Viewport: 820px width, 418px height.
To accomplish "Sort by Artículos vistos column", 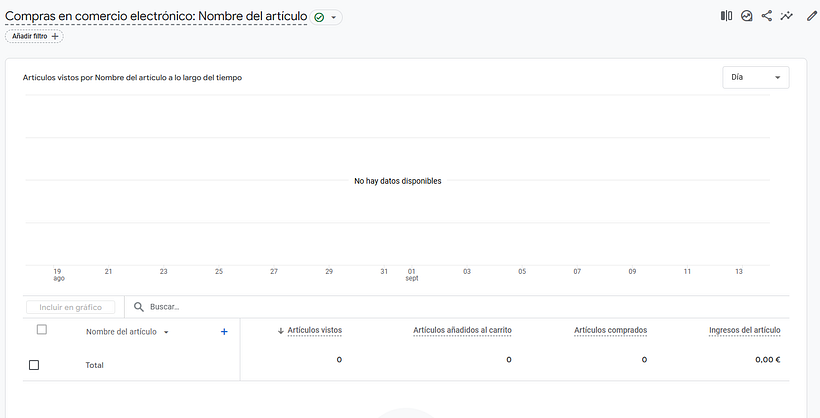I will click(x=314, y=330).
